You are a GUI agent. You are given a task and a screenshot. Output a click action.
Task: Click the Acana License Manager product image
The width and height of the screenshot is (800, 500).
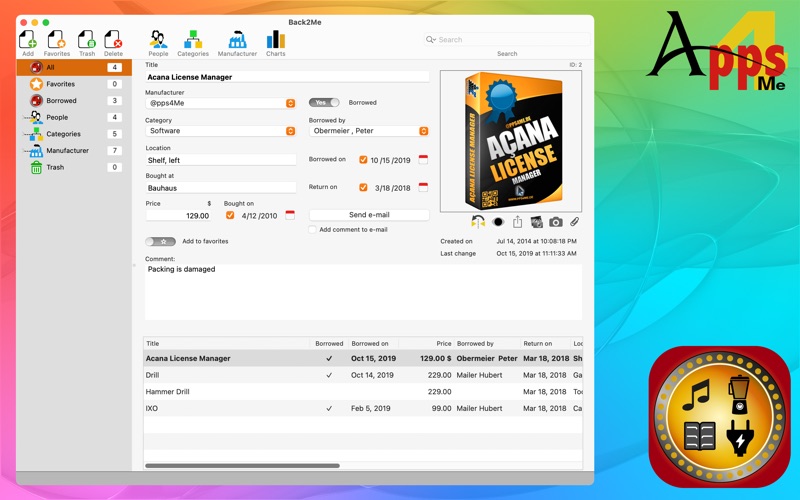[x=511, y=141]
